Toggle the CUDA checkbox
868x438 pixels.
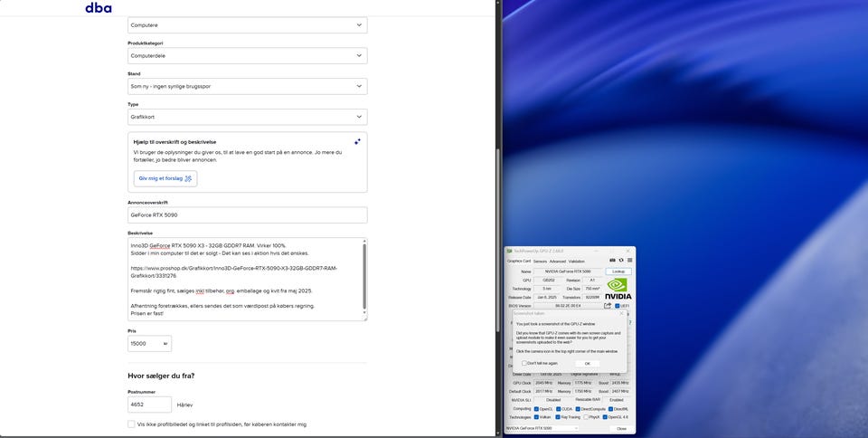pyautogui.click(x=559, y=409)
